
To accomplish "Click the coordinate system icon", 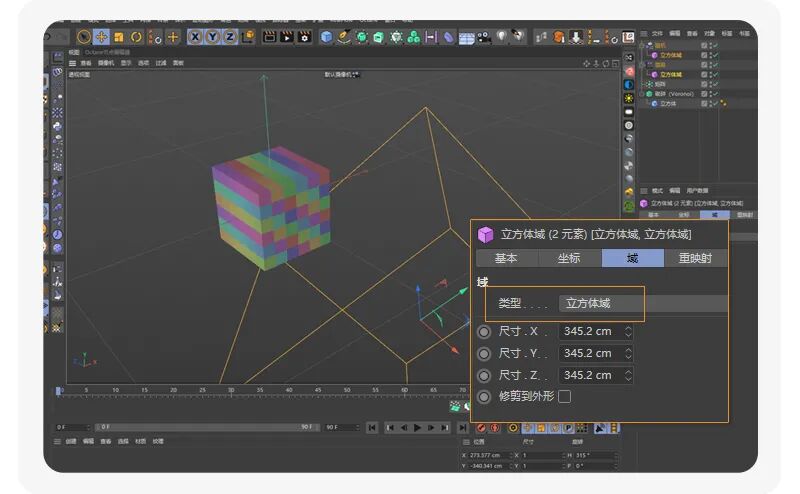I will tap(247, 37).
